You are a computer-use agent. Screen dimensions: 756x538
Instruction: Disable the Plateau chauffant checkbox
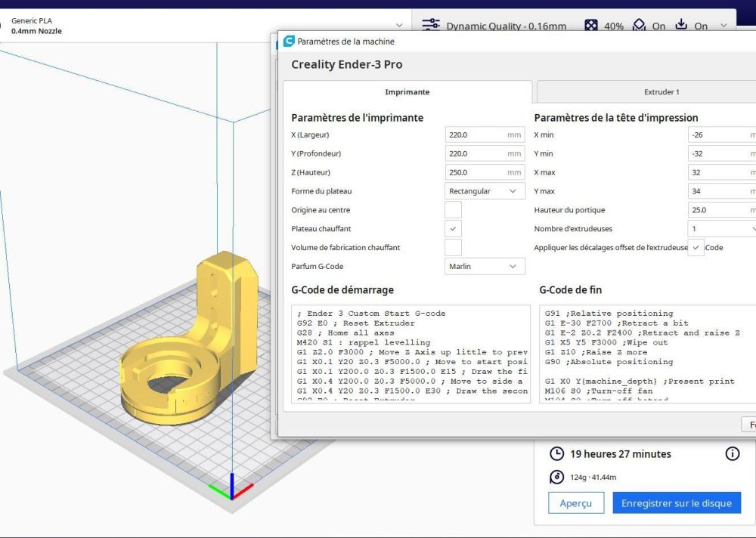click(x=453, y=228)
